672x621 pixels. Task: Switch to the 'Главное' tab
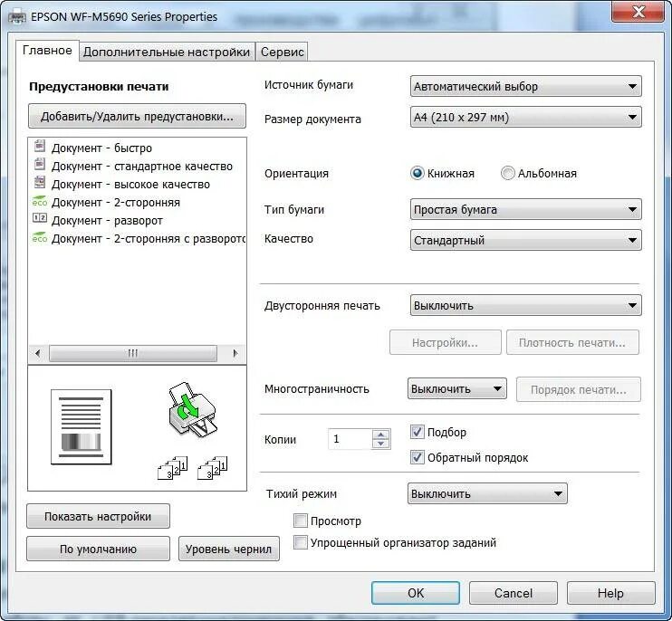tap(47, 51)
